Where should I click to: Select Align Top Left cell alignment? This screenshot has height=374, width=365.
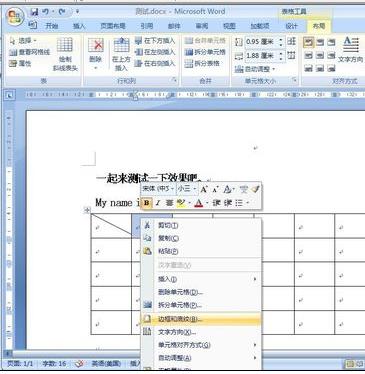tap(309, 42)
